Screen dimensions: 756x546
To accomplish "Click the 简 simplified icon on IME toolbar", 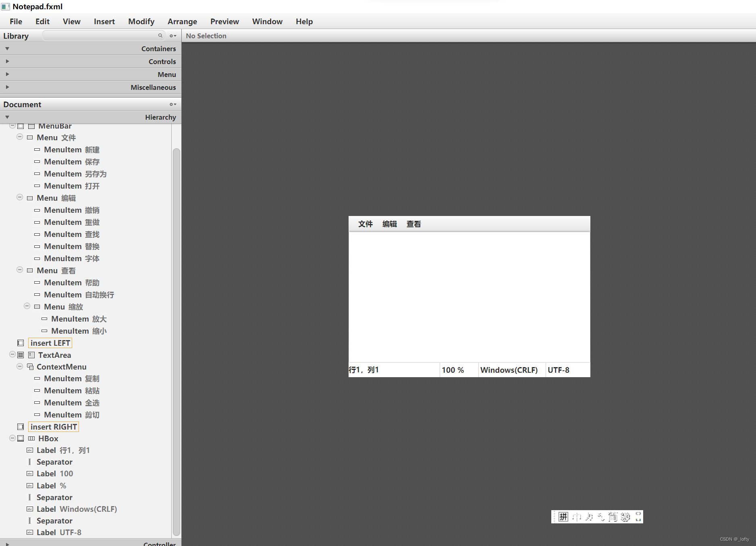I will 613,517.
